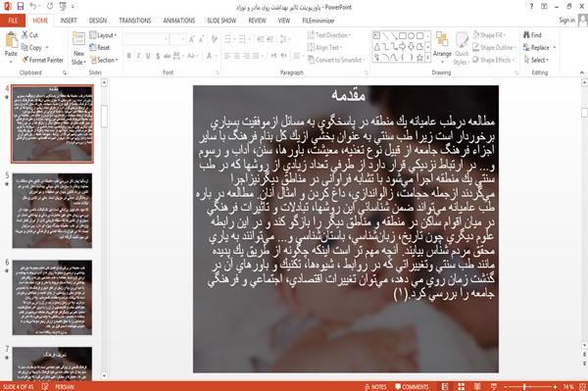Expand the Layout dropdown
Screen dimensions: 588x391
pyautogui.click(x=103, y=35)
